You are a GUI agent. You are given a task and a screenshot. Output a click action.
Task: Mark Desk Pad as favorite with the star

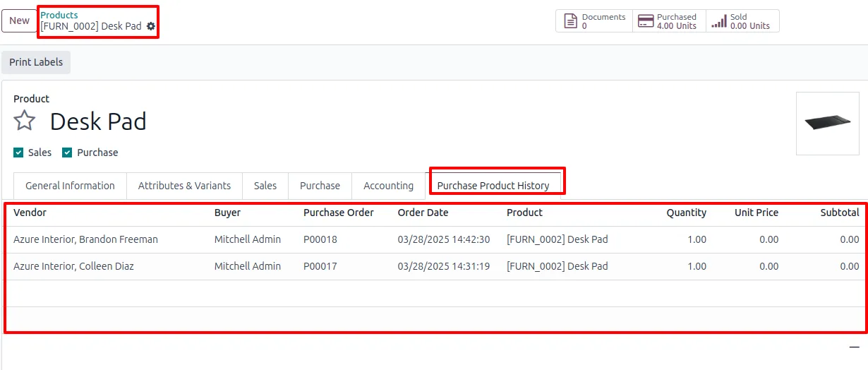(25, 121)
